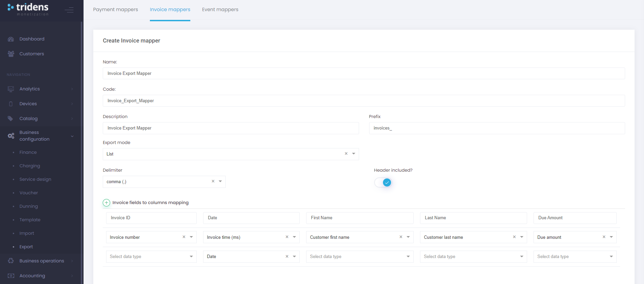Click the Customers people icon
The height and width of the screenshot is (284, 644).
11,54
